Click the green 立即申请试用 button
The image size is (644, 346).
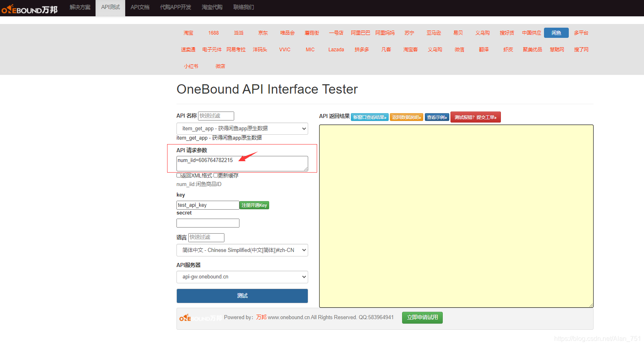(x=422, y=318)
